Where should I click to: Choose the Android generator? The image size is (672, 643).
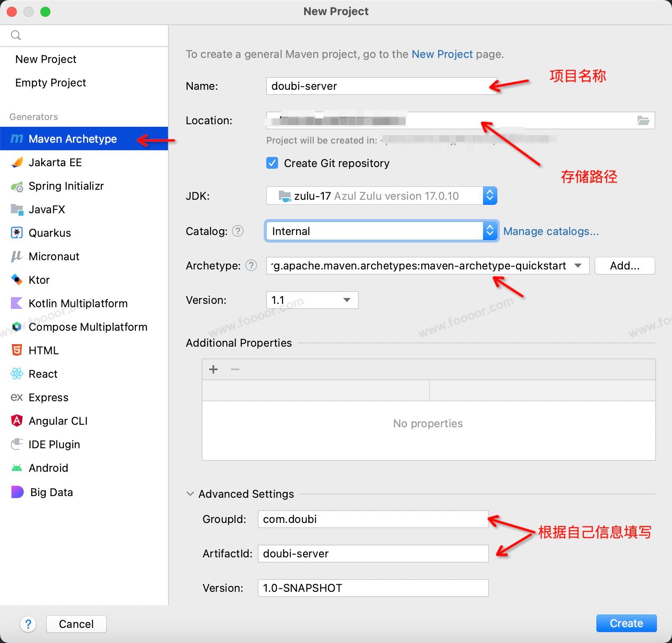coord(48,468)
